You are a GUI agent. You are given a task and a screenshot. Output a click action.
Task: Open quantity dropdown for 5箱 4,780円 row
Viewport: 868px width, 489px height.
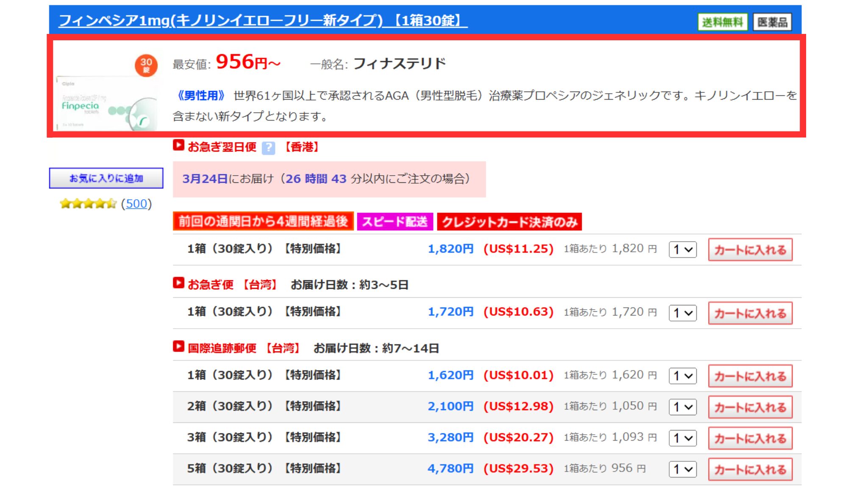tap(682, 469)
